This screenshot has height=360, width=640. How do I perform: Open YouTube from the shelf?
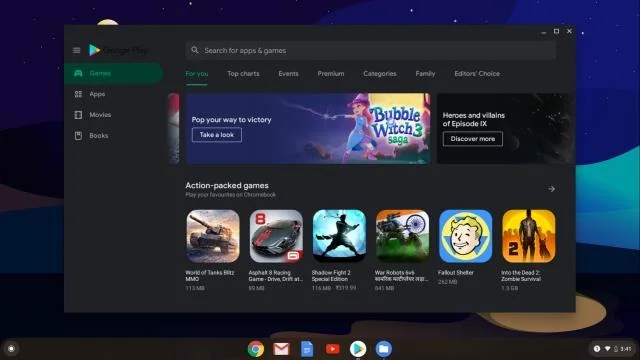[x=333, y=349]
